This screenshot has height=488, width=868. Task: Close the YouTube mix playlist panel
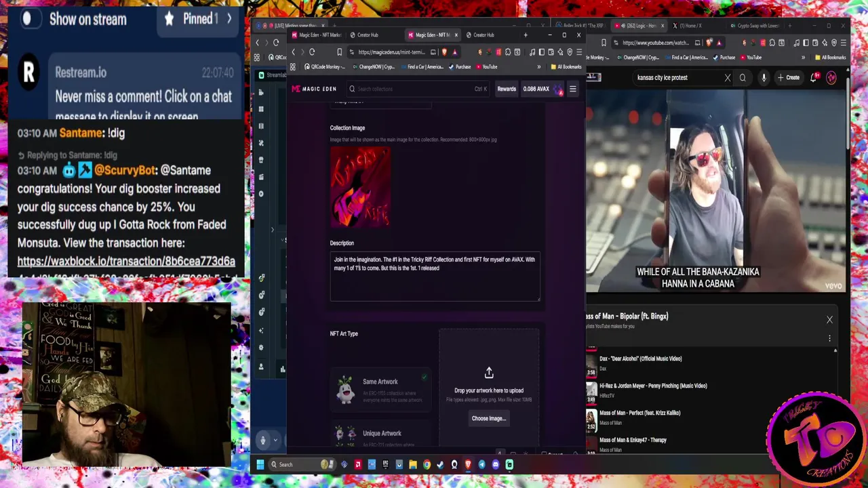[829, 319]
